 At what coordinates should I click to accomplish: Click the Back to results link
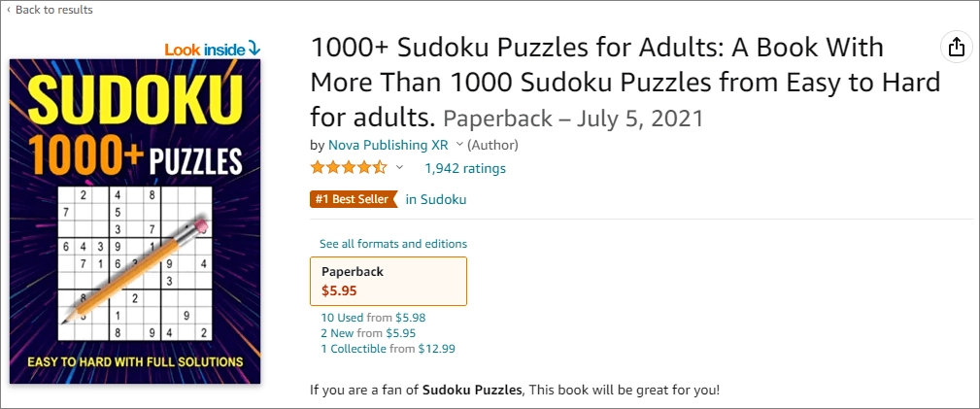(x=54, y=10)
